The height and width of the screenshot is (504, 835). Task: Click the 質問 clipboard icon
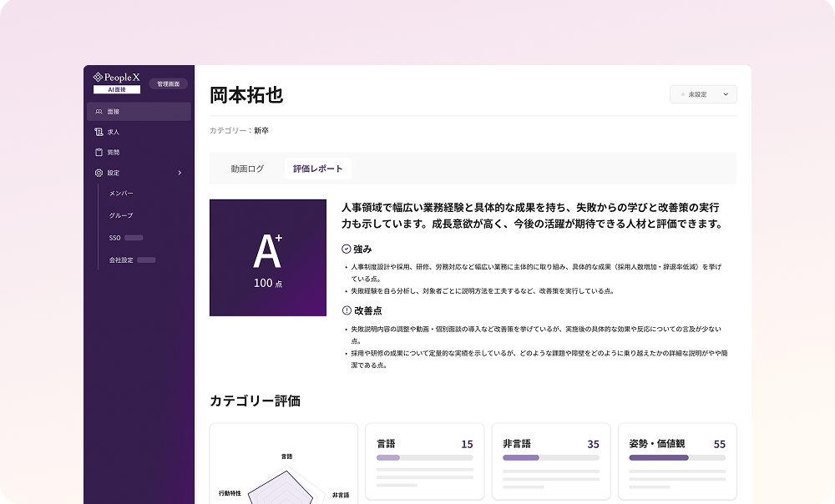tap(99, 153)
